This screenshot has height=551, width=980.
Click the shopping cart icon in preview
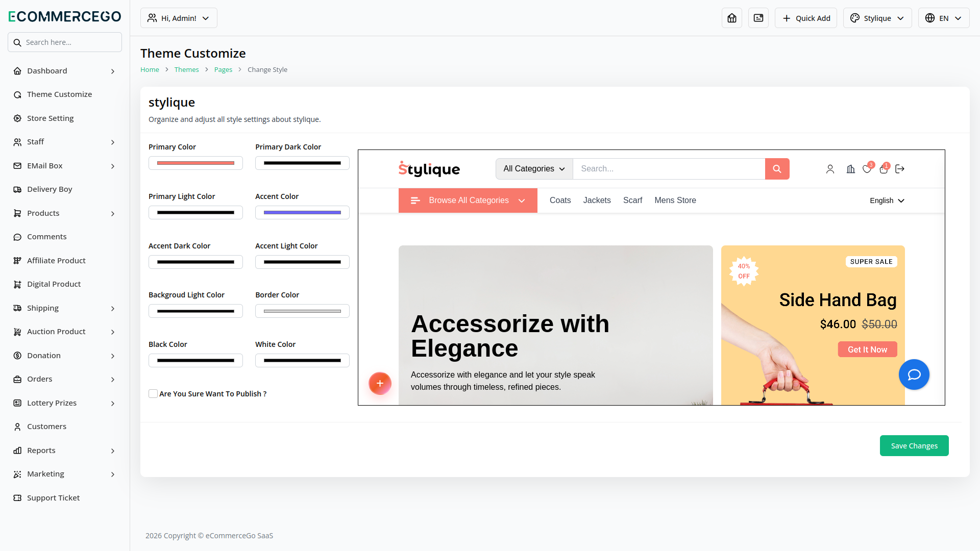pos(884,169)
